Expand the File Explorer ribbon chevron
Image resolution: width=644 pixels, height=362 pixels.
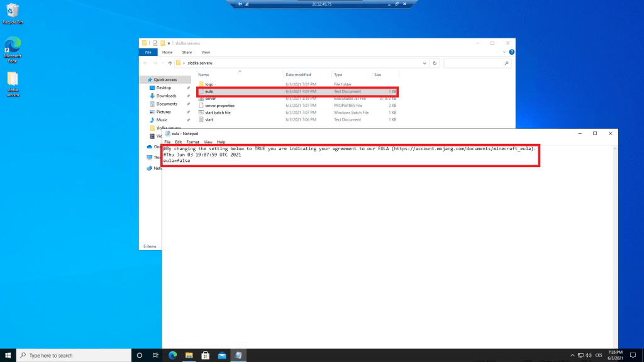(504, 52)
